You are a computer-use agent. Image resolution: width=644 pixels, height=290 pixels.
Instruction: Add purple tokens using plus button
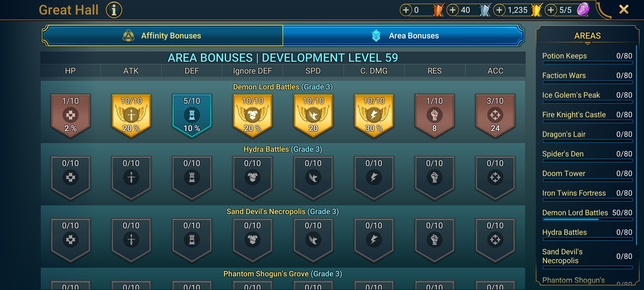[551, 10]
